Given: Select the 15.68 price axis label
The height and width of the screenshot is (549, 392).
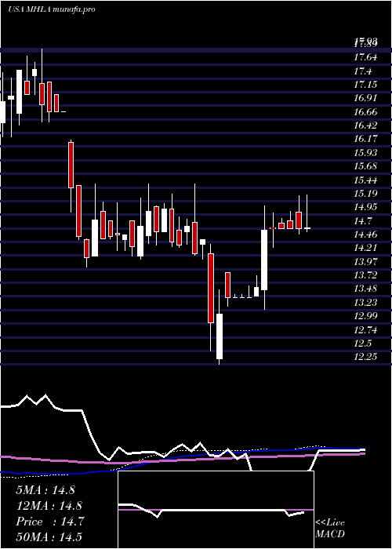Looking at the screenshot, I should coord(365,166).
